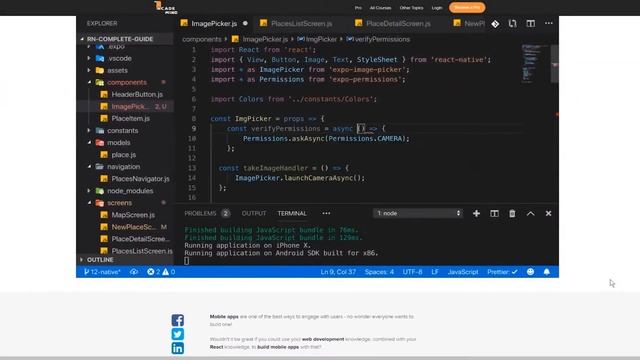Screen dimensions: 640x360
Task: Kill terminal using the trash icon
Action: pyautogui.click(x=512, y=213)
